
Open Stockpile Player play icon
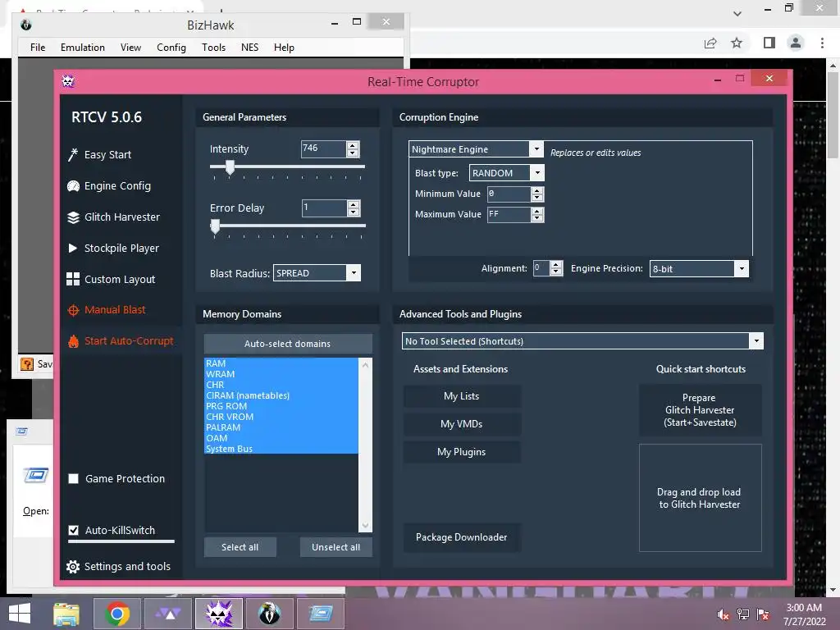pyautogui.click(x=73, y=248)
